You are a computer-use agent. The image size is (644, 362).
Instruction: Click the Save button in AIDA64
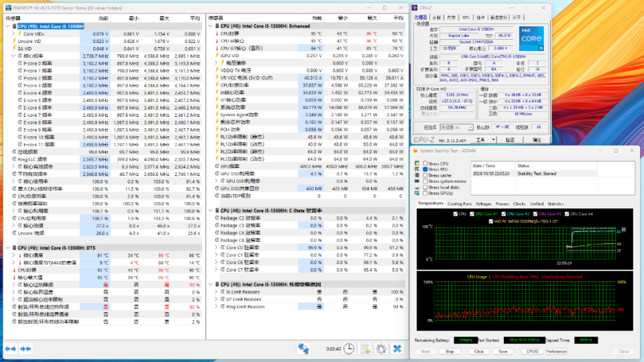click(502, 351)
